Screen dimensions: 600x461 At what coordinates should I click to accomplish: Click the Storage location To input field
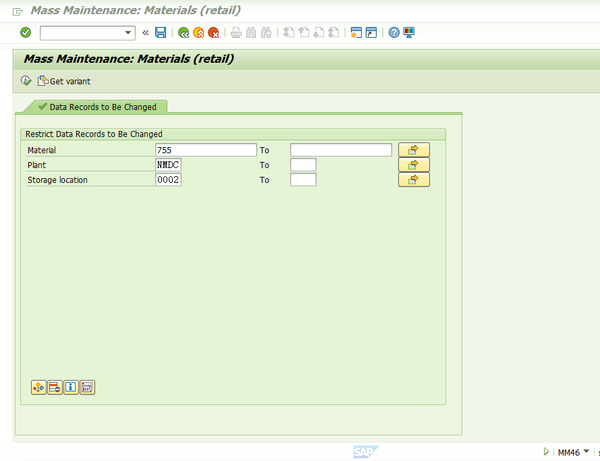(303, 180)
